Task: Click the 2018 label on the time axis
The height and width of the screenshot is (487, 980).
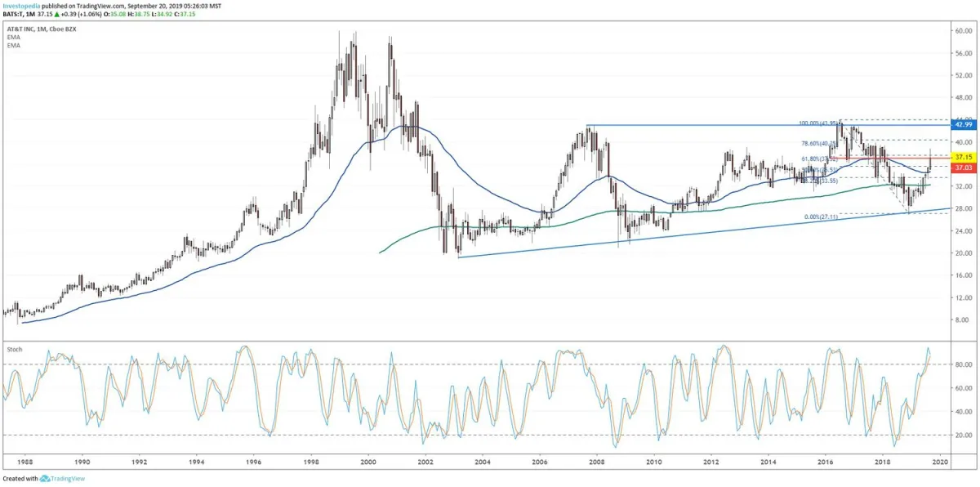Action: pyautogui.click(x=883, y=462)
